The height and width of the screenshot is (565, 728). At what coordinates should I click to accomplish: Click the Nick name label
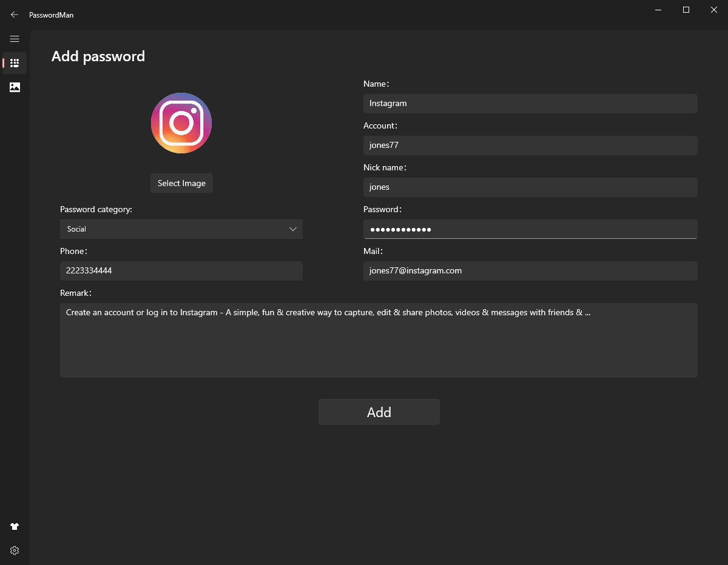pos(385,167)
